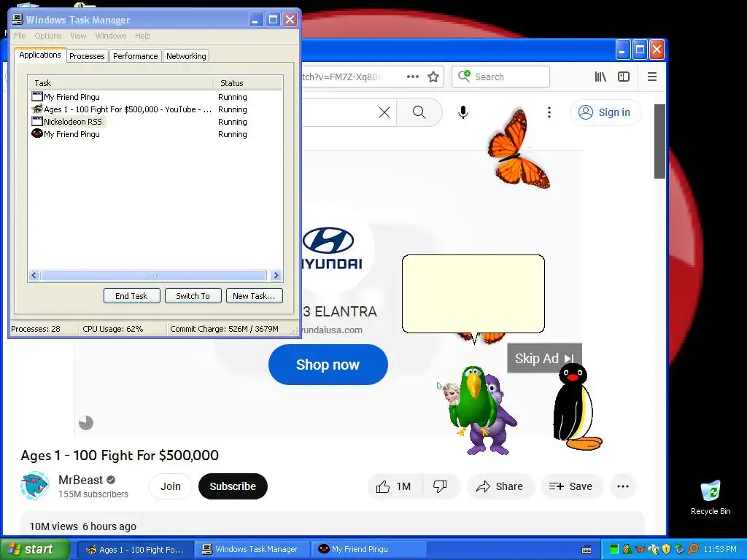Click the browser page vertical scrollbar thumb

659,141
